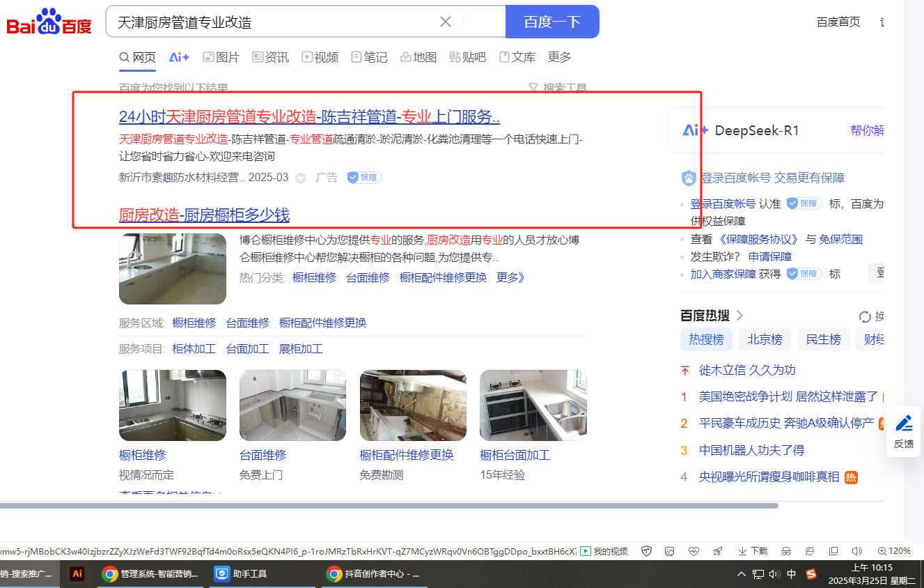Click 橱柜配件维修更换 in 热门分类
The width and height of the screenshot is (924, 588).
pyautogui.click(x=443, y=277)
